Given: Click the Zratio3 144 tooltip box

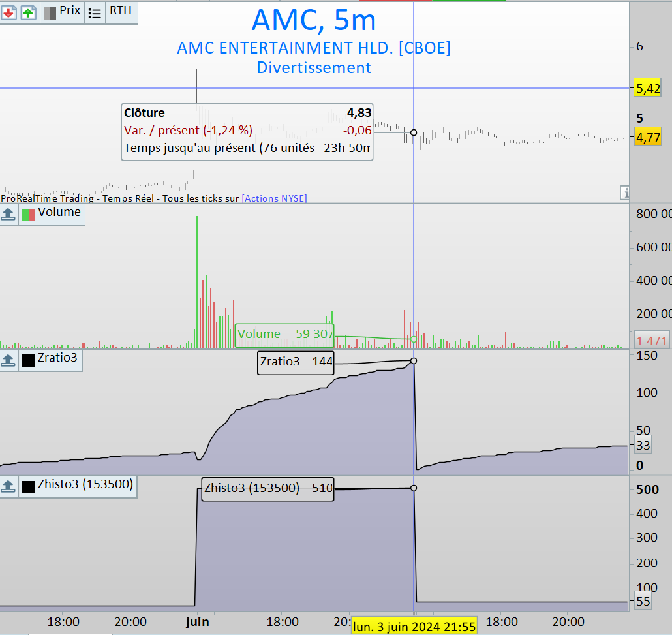Looking at the screenshot, I should click(296, 363).
